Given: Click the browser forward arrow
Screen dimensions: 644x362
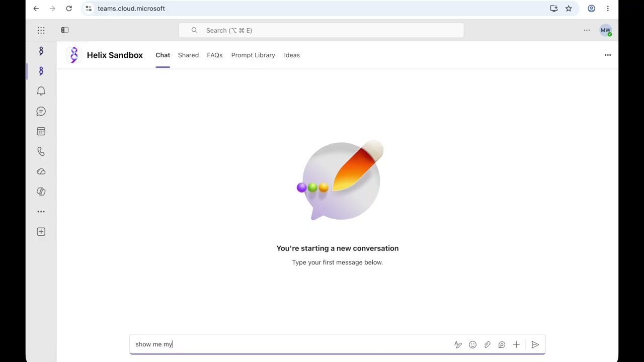Looking at the screenshot, I should (52, 9).
